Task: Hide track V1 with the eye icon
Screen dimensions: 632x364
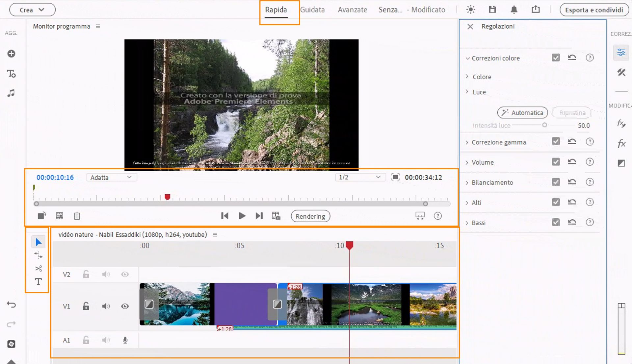Action: [x=125, y=306]
